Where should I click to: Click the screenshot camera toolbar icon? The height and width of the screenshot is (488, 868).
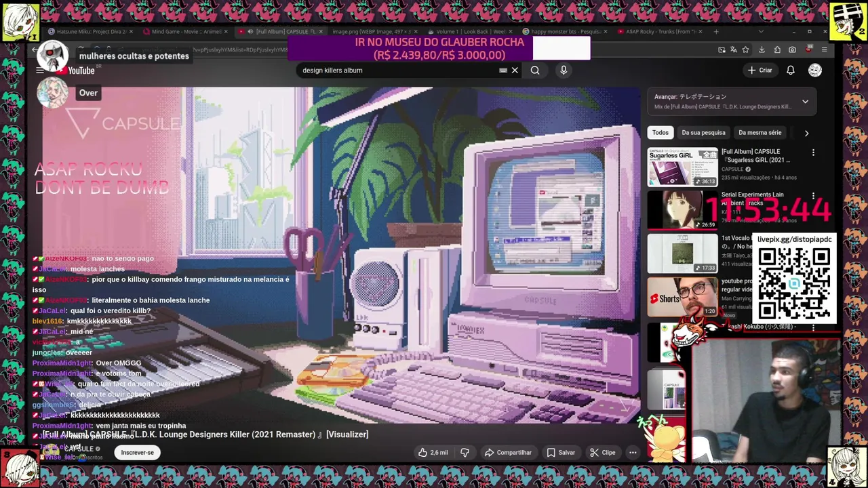click(792, 49)
